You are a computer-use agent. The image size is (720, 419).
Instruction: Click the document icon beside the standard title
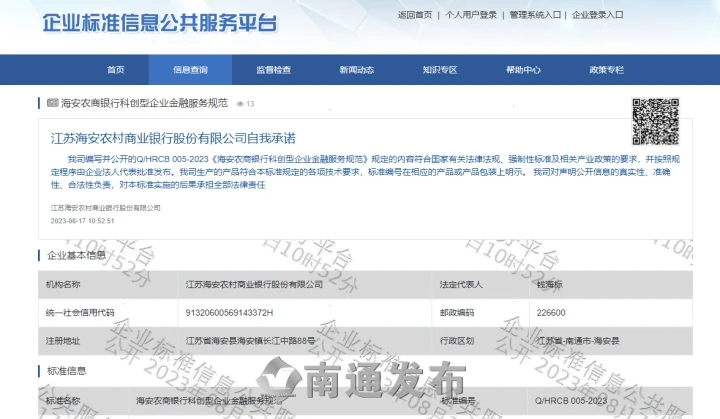coord(53,104)
